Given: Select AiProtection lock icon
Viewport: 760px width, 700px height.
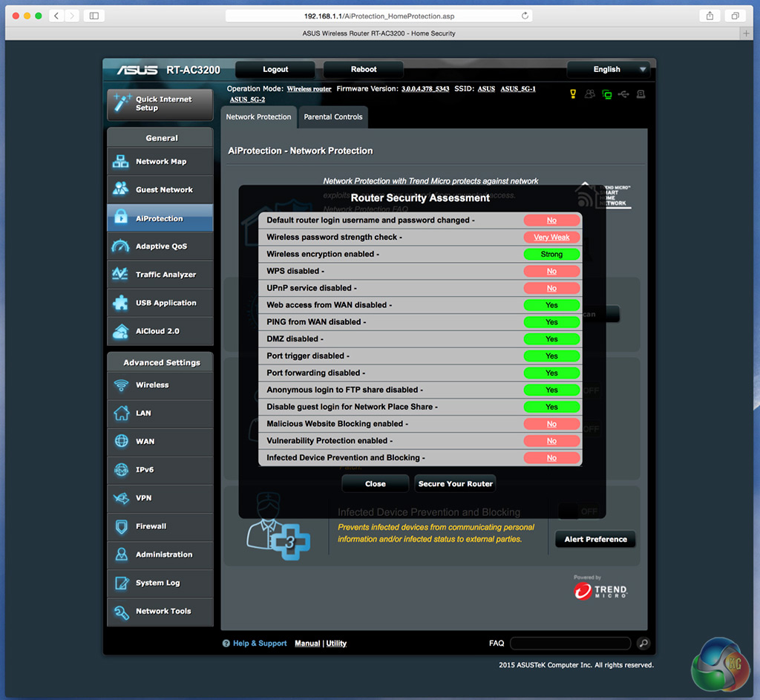Looking at the screenshot, I should tap(121, 217).
